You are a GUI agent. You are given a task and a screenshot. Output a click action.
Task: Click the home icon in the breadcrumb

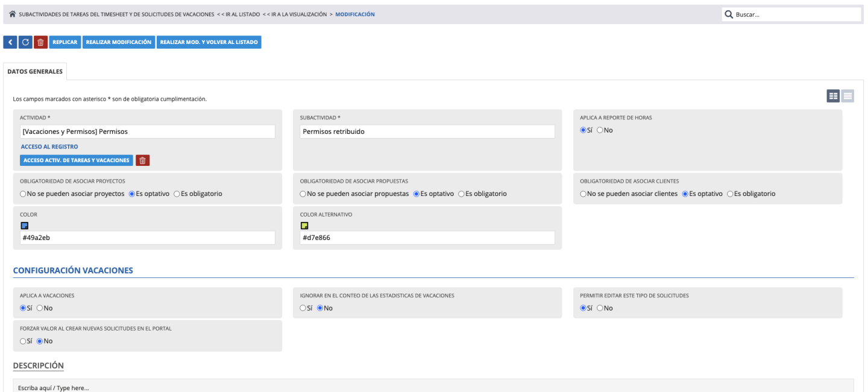tap(13, 14)
